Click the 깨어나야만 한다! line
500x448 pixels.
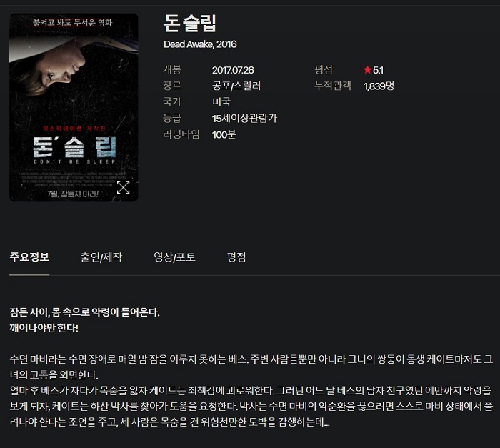coord(44,328)
